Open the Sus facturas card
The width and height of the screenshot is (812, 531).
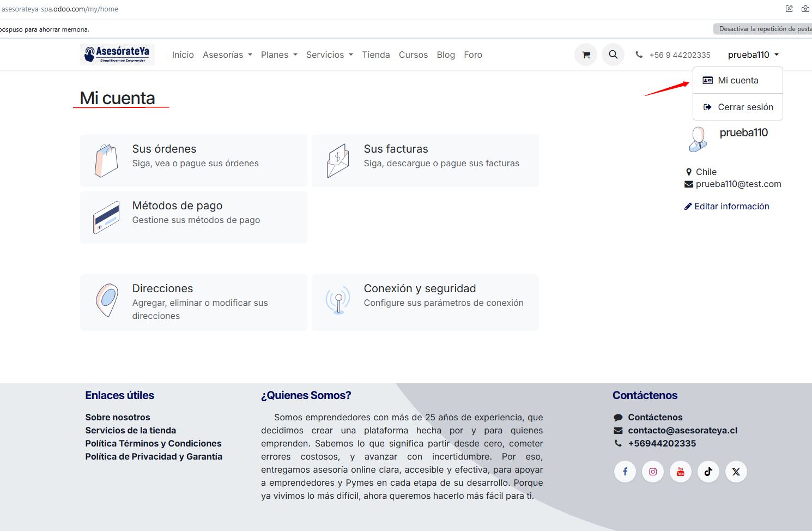point(425,161)
